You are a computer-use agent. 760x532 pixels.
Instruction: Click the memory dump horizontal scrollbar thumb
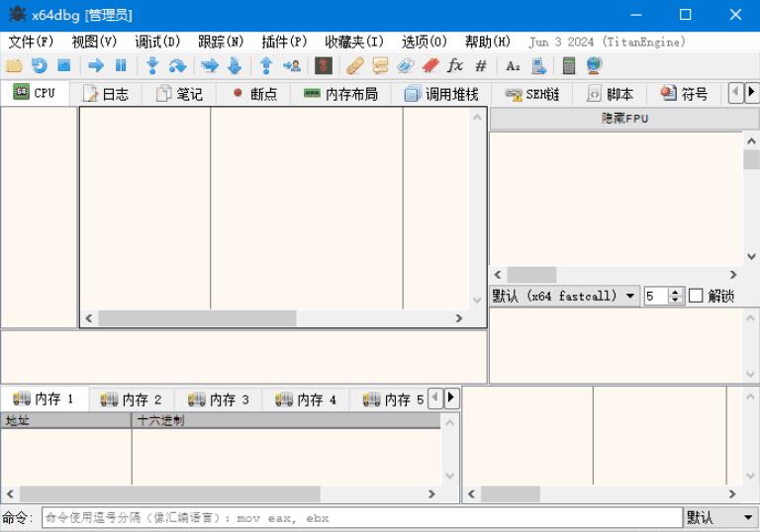point(169,494)
